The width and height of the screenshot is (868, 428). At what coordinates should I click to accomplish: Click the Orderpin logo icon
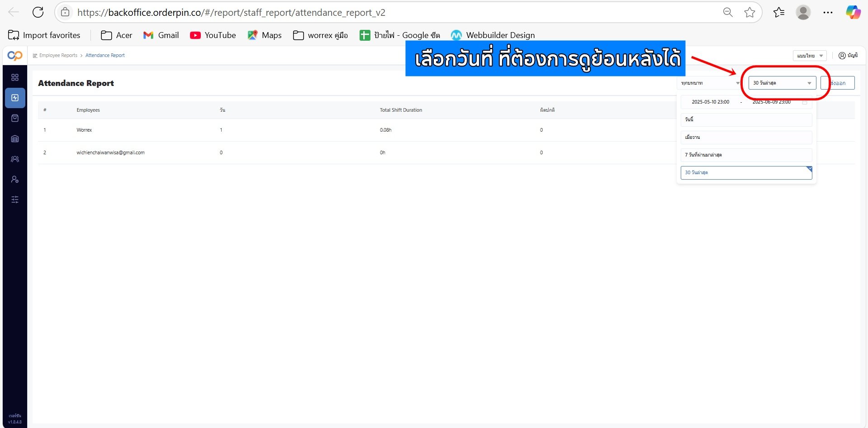[x=15, y=56]
